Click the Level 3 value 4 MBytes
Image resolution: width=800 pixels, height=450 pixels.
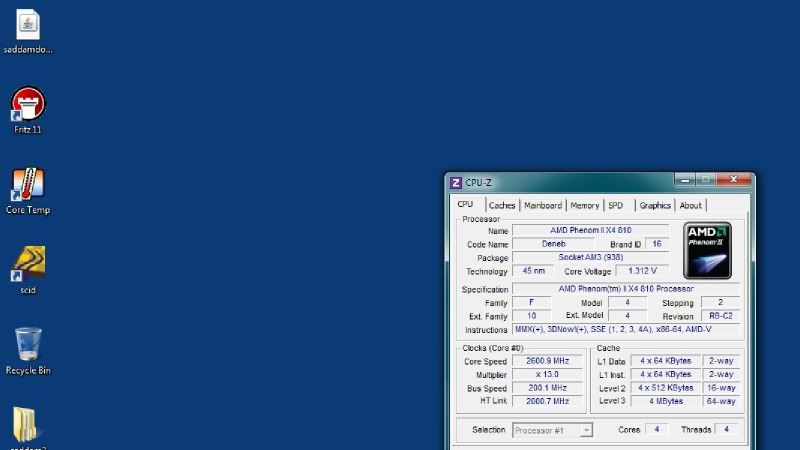pyautogui.click(x=665, y=401)
